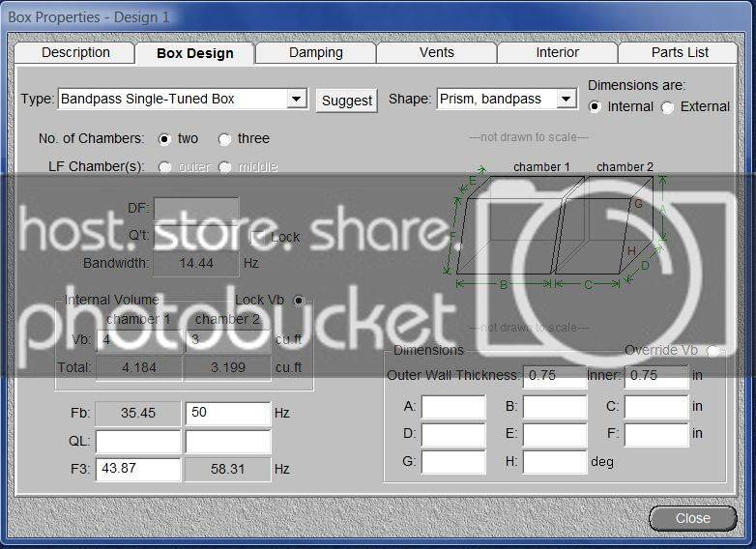Click the QL chamber 2 field
The height and width of the screenshot is (549, 756).
(228, 441)
